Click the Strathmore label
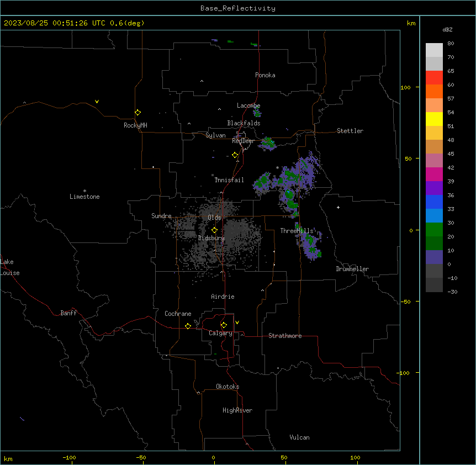The height and width of the screenshot is (465, 476). (x=285, y=336)
